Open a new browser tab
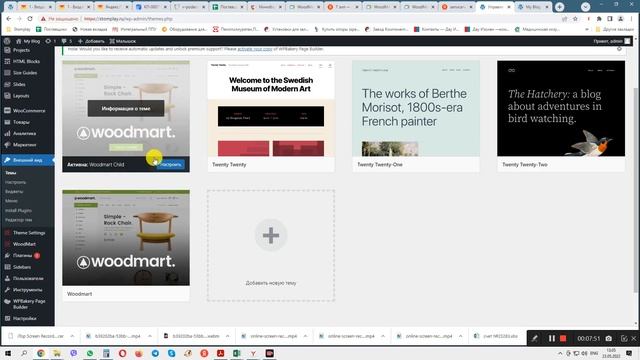The width and height of the screenshot is (640, 360). 560,7
